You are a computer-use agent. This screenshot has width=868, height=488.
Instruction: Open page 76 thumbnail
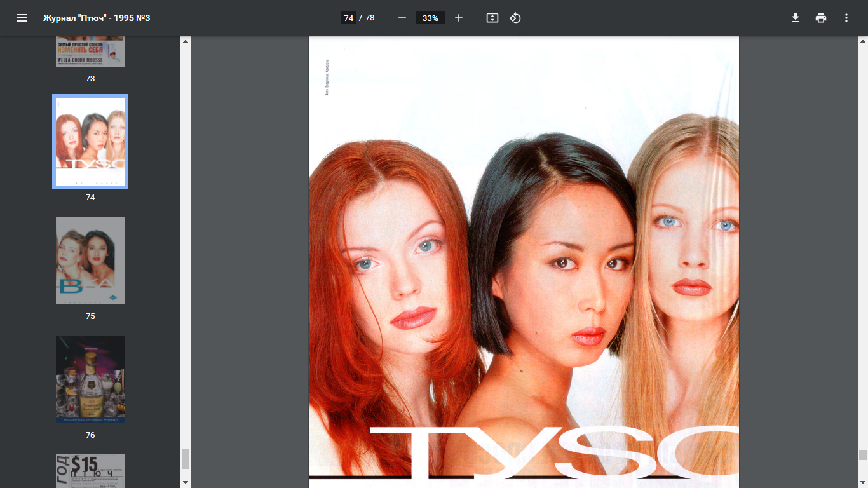coord(90,379)
